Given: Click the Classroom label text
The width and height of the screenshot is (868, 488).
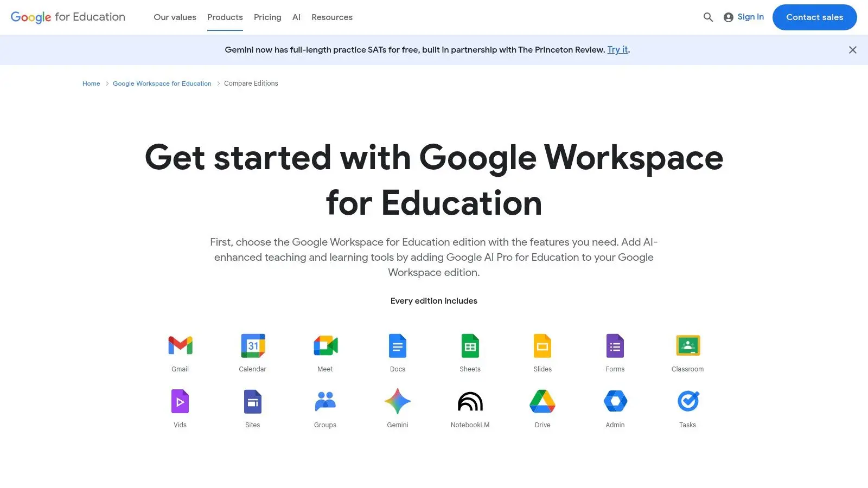Looking at the screenshot, I should [x=688, y=369].
